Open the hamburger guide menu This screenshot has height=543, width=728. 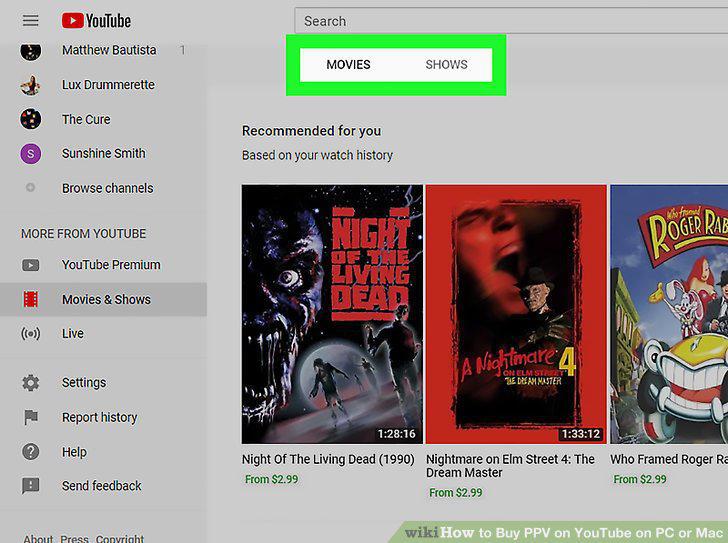point(31,20)
